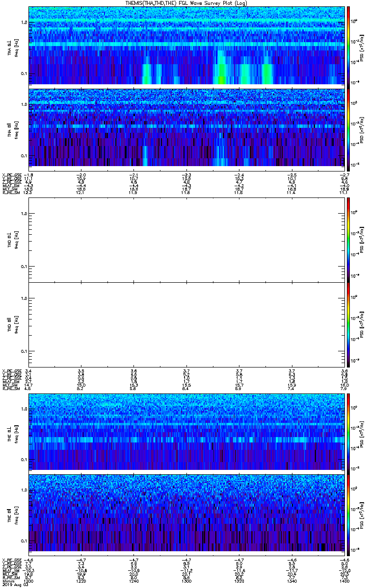368x588 pixels.
Task: Click the R_RE_SM row label under the THA panels
Action: [x=11, y=193]
